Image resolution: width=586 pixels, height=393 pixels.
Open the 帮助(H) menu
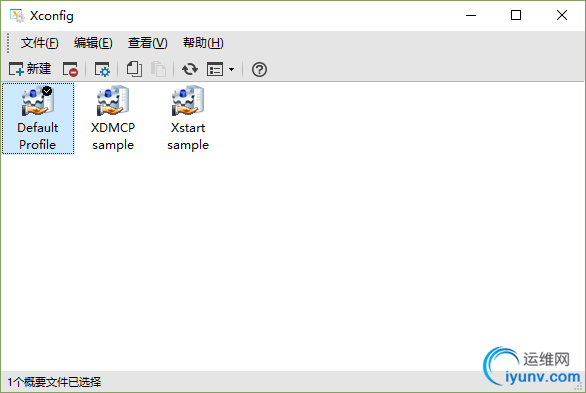tap(203, 43)
